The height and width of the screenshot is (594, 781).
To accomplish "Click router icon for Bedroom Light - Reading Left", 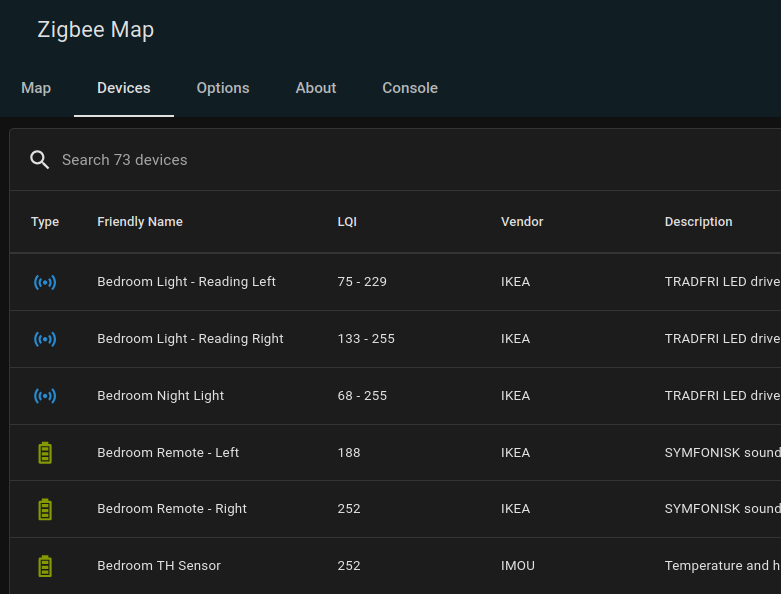I will coord(45,282).
